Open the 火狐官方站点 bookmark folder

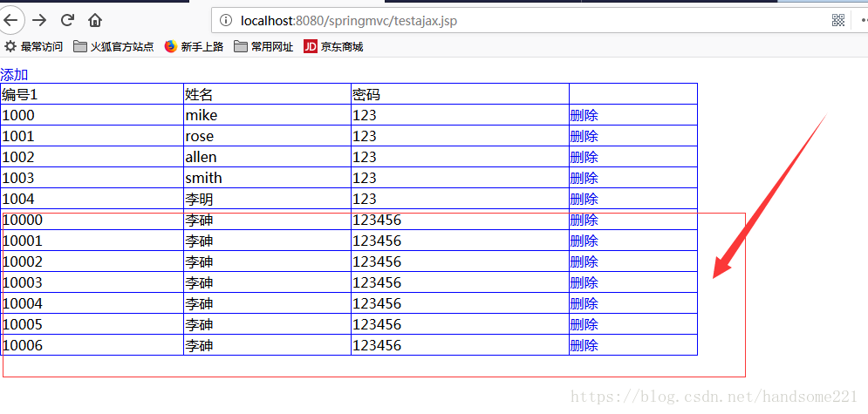click(113, 47)
